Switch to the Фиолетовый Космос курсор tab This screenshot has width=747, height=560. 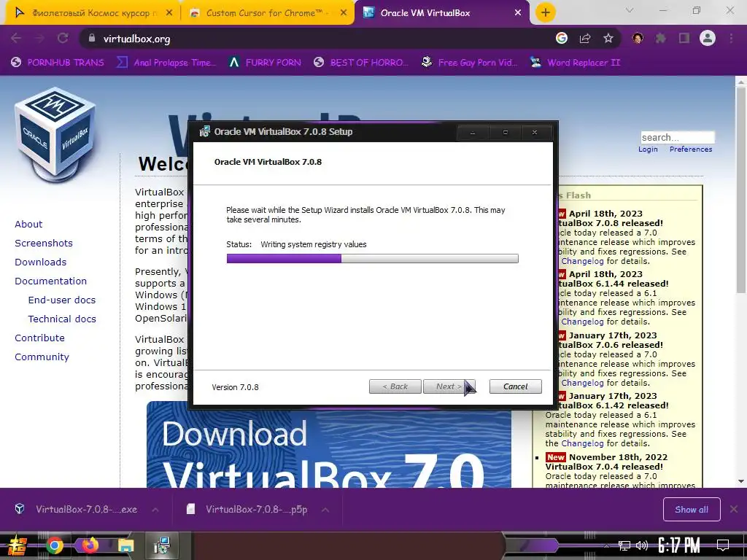(x=93, y=13)
